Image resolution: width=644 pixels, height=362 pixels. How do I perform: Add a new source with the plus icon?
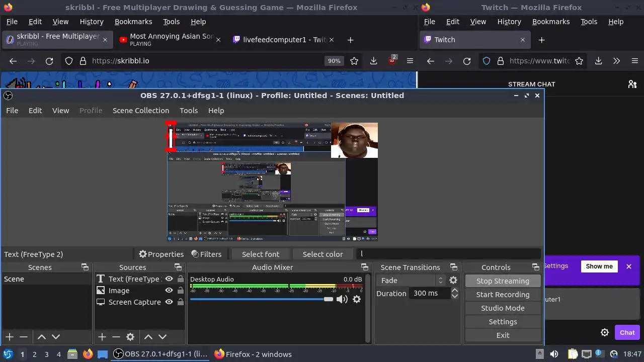tap(102, 337)
